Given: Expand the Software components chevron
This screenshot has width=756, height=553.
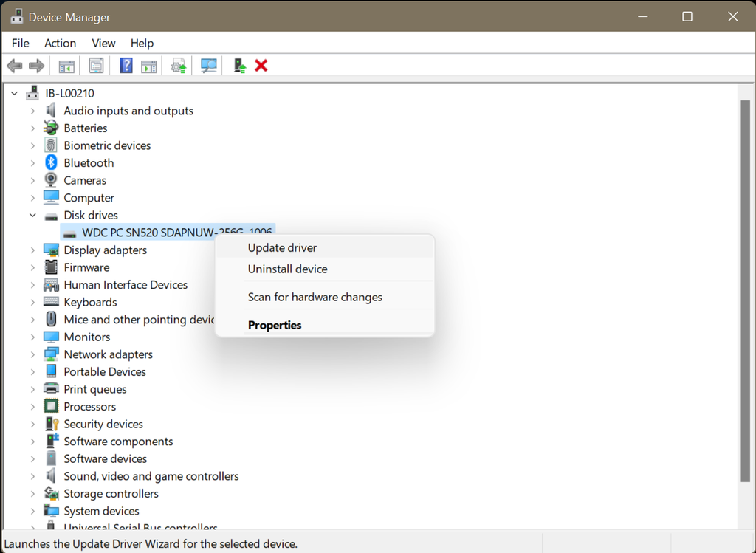Looking at the screenshot, I should coord(32,442).
